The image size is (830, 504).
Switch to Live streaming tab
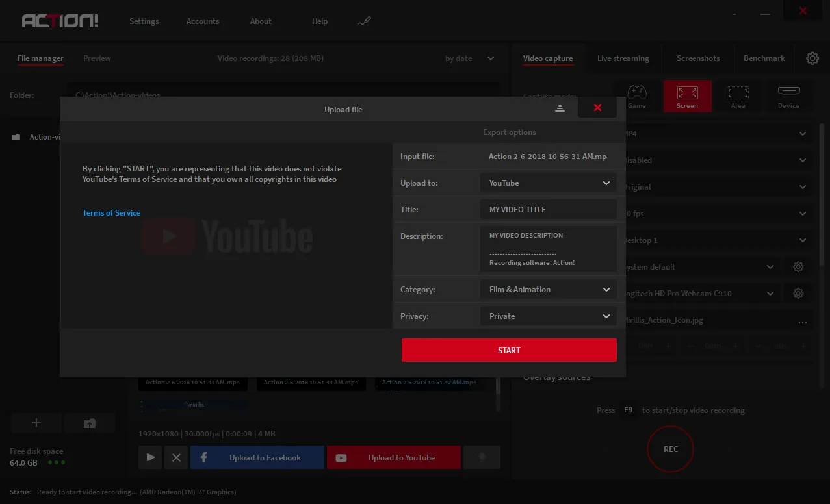tap(623, 58)
